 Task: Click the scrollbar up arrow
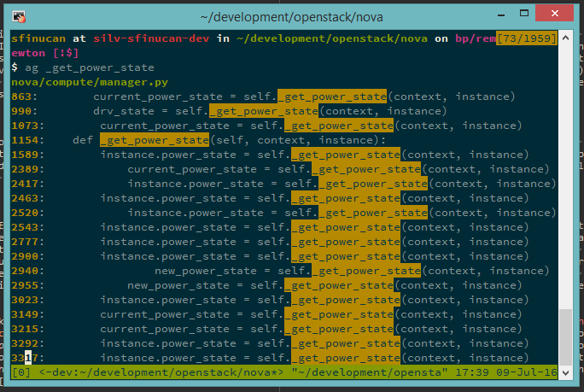point(565,38)
